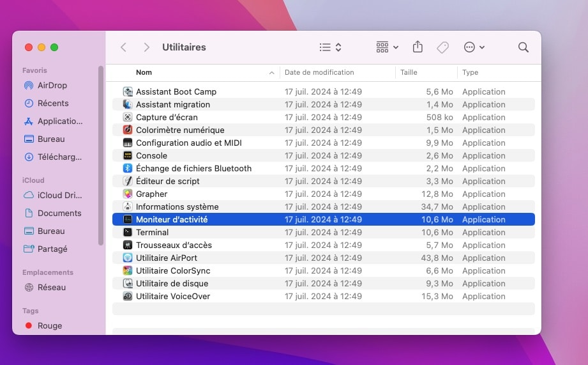Viewport: 588px width, 365px height.
Task: Open Partagé in the sidebar
Action: (x=45, y=249)
